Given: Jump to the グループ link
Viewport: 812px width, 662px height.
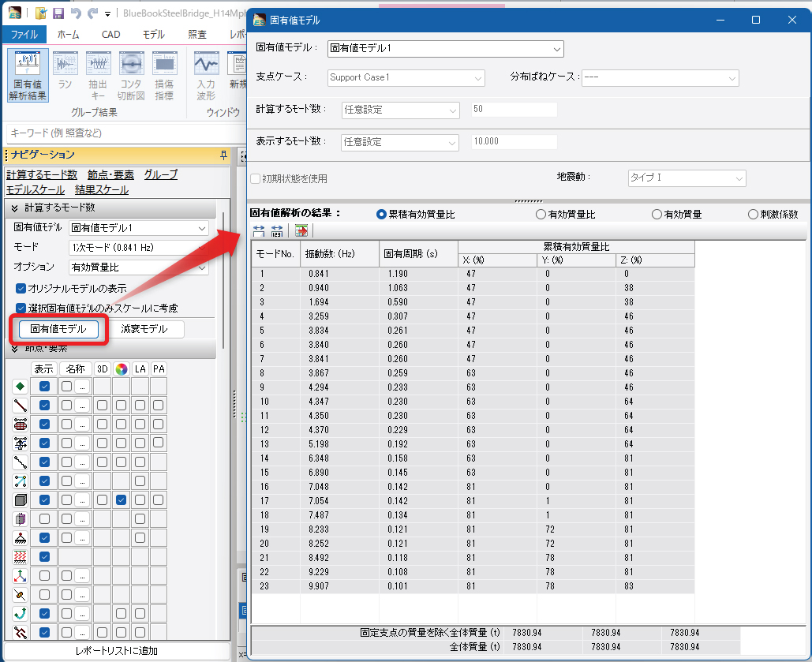Looking at the screenshot, I should [160, 174].
